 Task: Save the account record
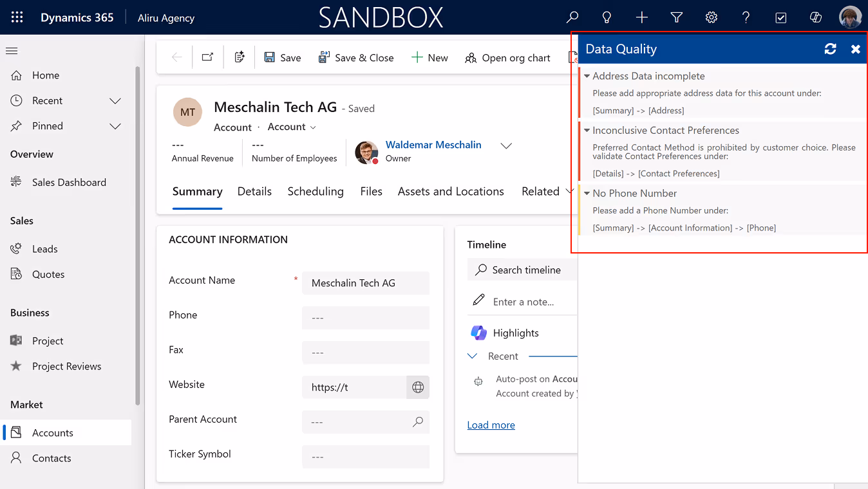[282, 57]
